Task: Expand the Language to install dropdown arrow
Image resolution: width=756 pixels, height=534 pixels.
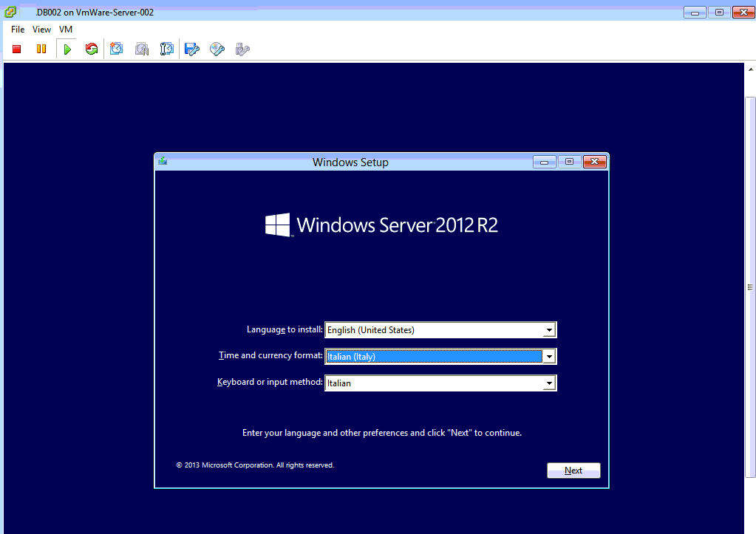Action: [548, 330]
